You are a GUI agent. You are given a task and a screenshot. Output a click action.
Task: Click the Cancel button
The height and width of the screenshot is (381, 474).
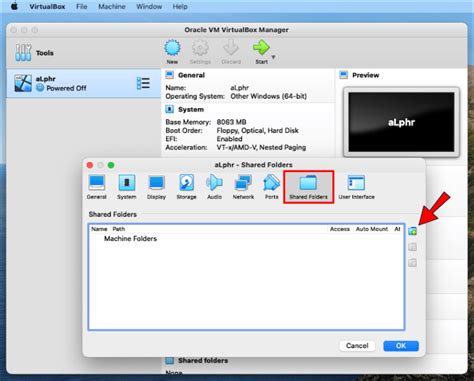click(357, 346)
